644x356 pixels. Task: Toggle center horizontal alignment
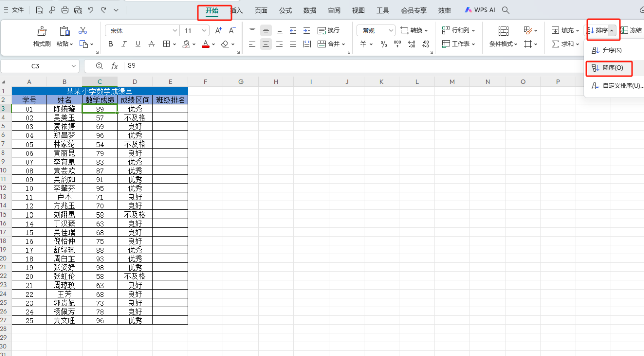[x=266, y=44]
